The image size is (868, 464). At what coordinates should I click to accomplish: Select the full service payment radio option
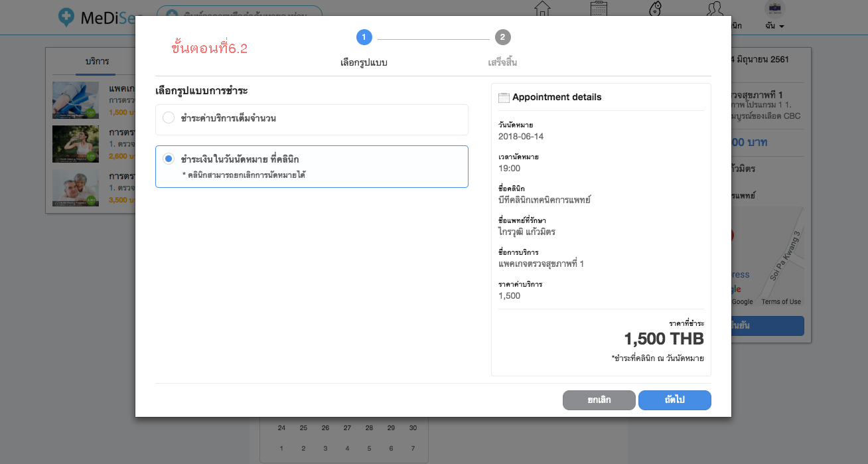coord(169,118)
